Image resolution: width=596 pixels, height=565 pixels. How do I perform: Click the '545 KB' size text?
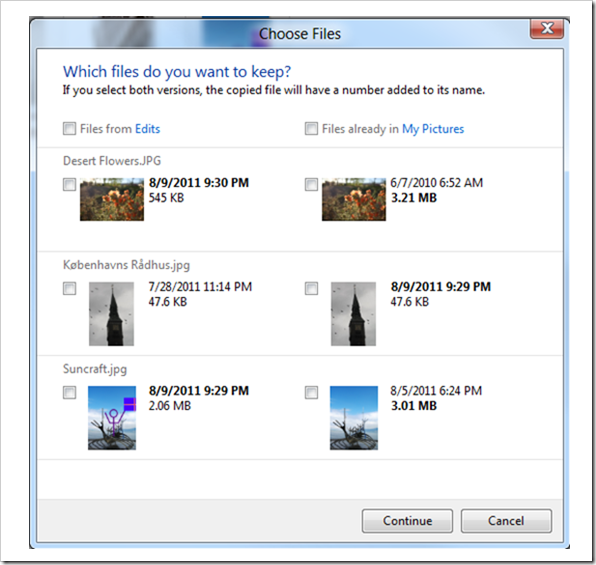166,198
